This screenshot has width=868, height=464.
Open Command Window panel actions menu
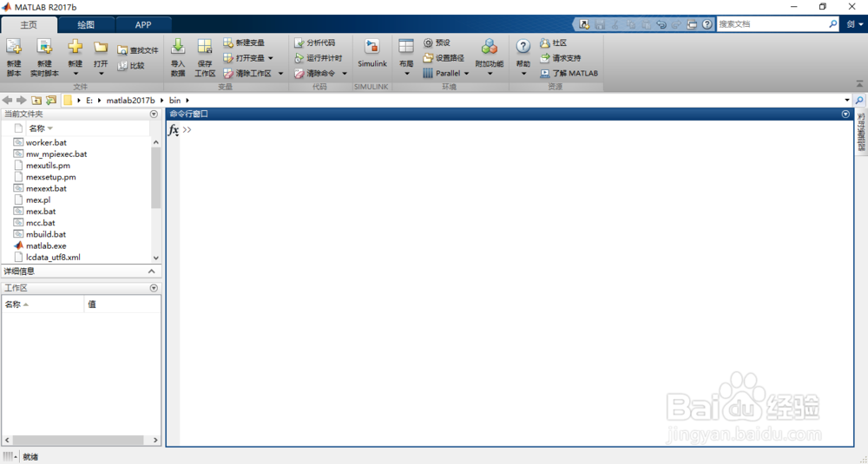tap(845, 114)
